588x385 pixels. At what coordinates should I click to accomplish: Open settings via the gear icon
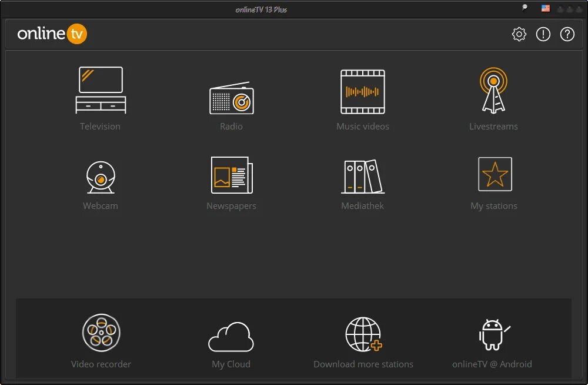tap(519, 34)
